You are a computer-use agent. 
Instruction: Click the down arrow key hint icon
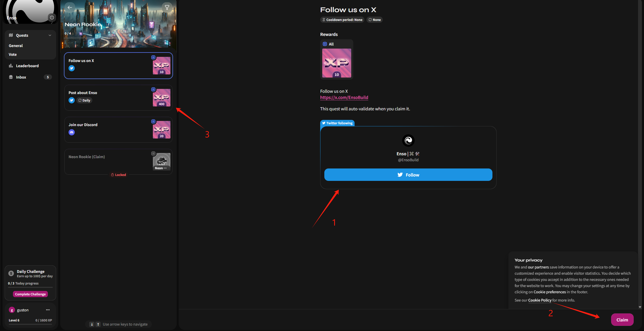click(92, 324)
